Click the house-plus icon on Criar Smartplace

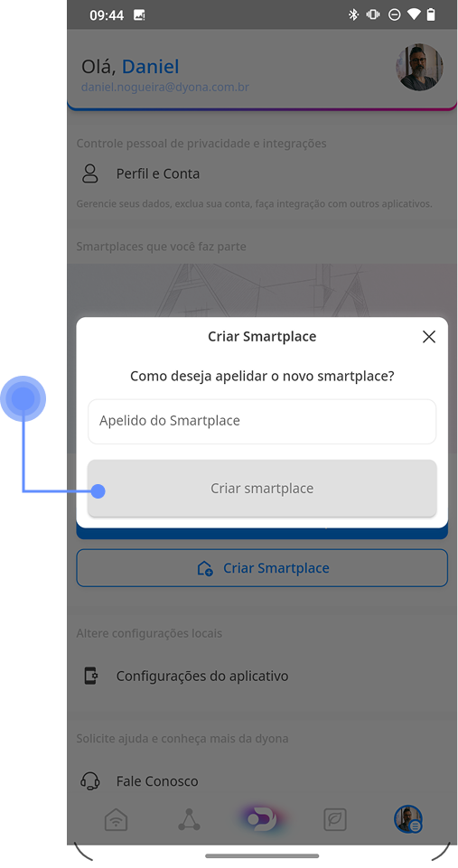click(x=204, y=568)
